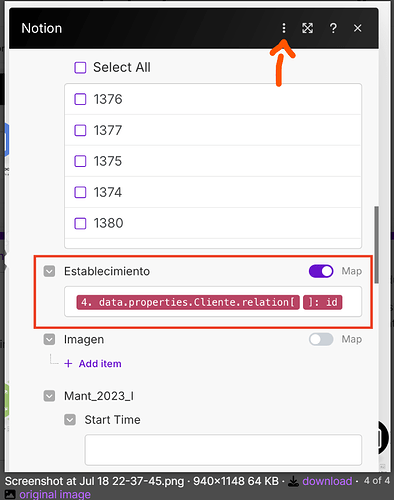Close the Notion panel
This screenshot has height=500, width=394.
pyautogui.click(x=358, y=28)
